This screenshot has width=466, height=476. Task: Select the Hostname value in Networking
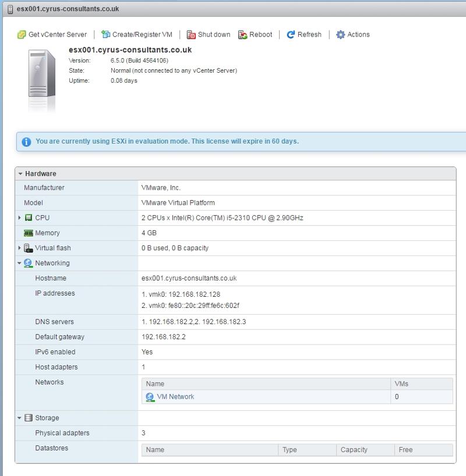[189, 278]
